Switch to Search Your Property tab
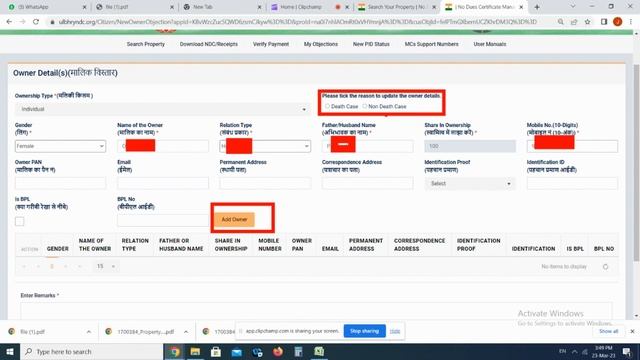Viewport: 640px width, 360px height. pyautogui.click(x=396, y=7)
